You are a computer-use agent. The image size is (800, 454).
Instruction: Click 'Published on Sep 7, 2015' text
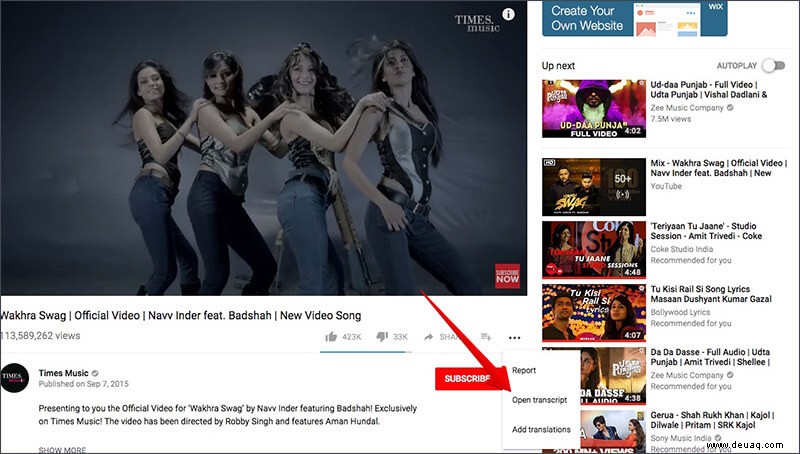pos(84,384)
